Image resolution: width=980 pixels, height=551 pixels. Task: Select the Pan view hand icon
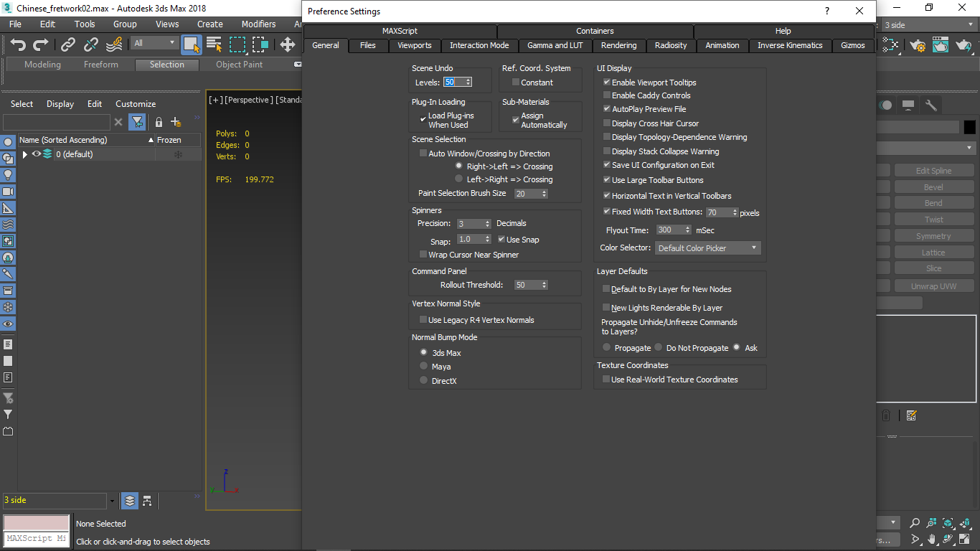tap(933, 540)
